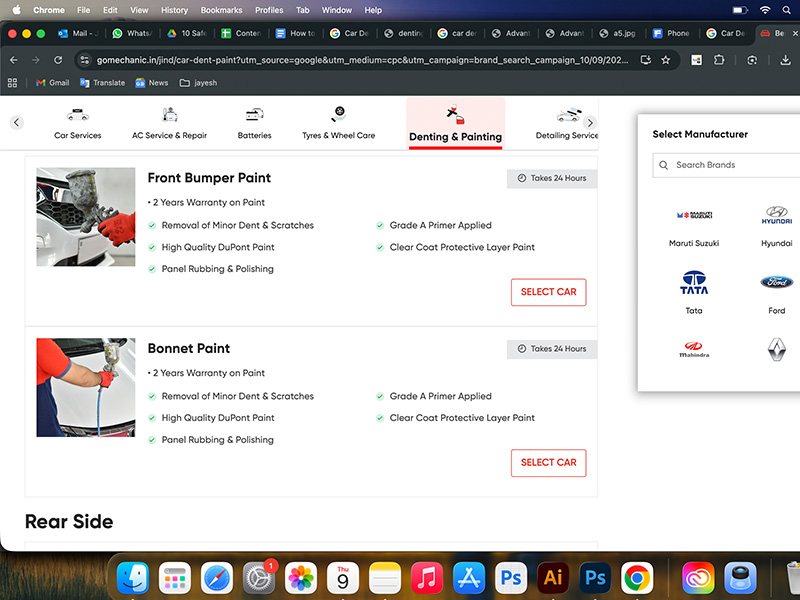Bookmark this page via the star icon
The width and height of the screenshot is (800, 600).
[x=666, y=60]
